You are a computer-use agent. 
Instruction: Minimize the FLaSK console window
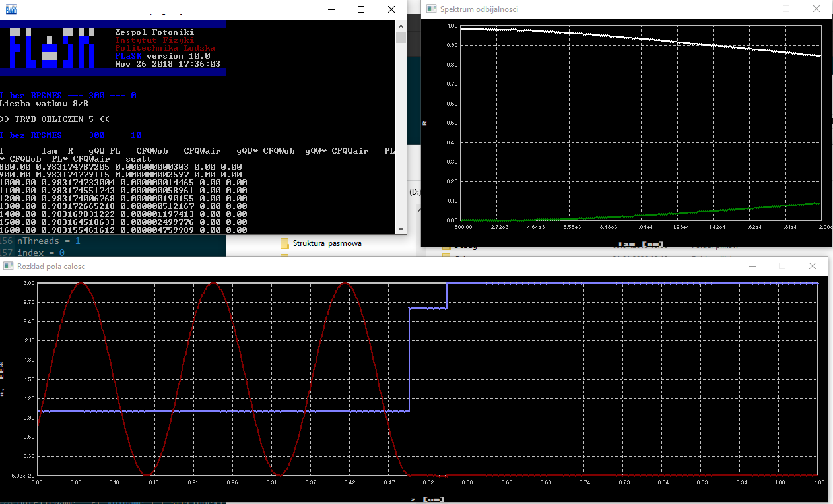[x=331, y=9]
